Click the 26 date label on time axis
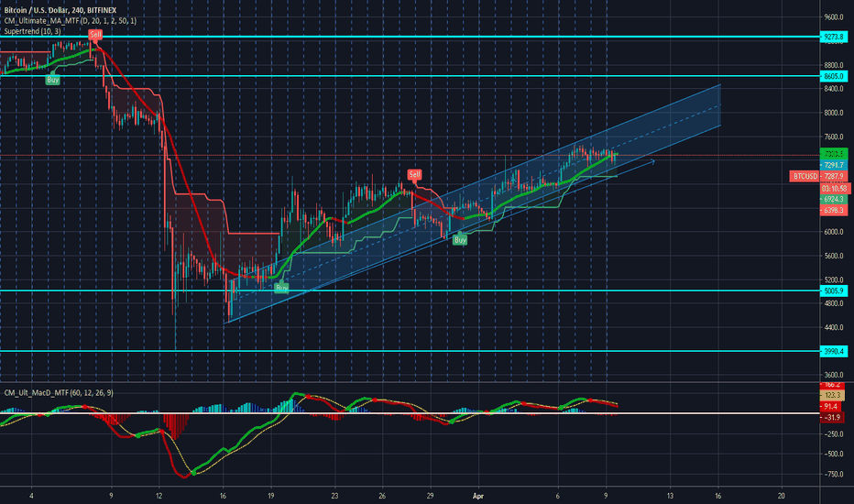 point(382,496)
